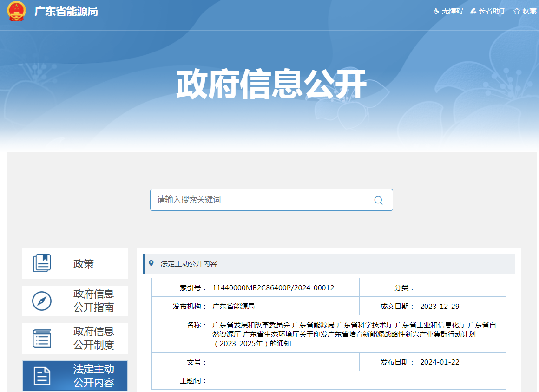Click the document icon for 法定主动公开内容
Viewport: 539px width, 392px height.
[42, 376]
